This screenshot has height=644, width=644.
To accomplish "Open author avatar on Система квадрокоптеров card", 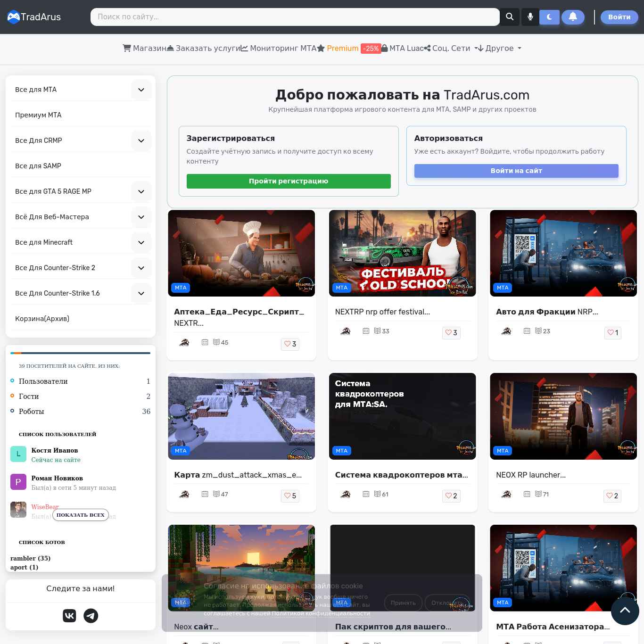I will [346, 494].
